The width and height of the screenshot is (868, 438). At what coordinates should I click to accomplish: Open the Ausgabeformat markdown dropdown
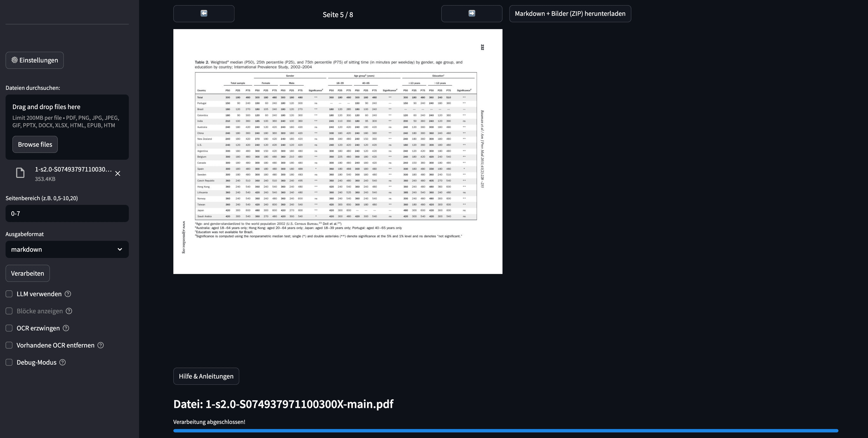(x=67, y=249)
